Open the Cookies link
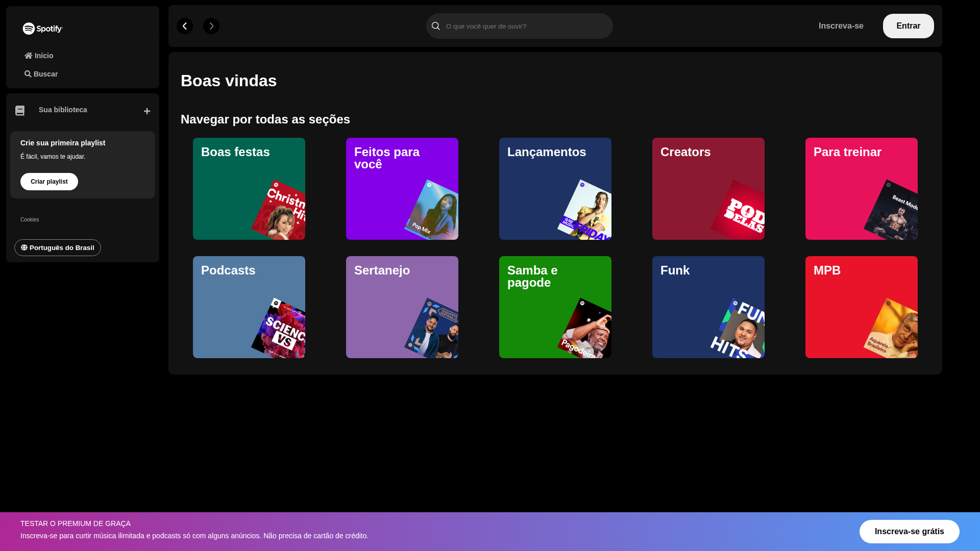 point(30,219)
